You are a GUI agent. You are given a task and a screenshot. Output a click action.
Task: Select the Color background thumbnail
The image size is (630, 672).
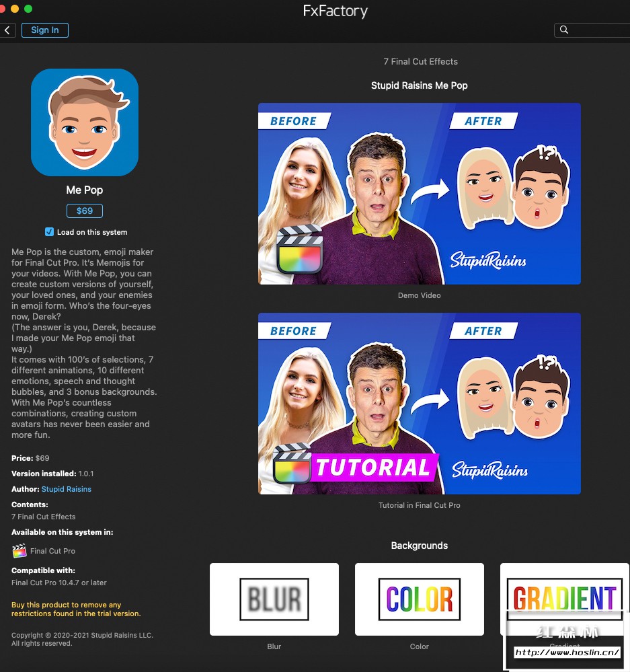click(x=420, y=599)
